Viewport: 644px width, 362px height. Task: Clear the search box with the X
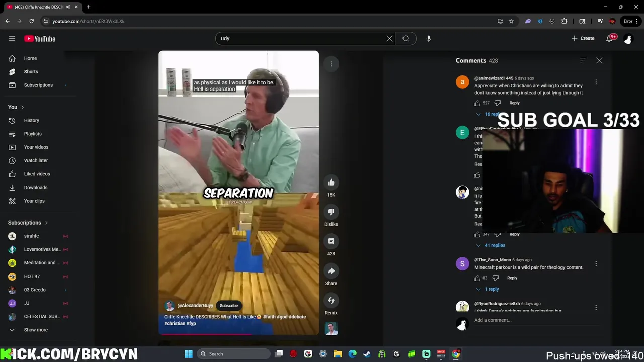(389, 38)
